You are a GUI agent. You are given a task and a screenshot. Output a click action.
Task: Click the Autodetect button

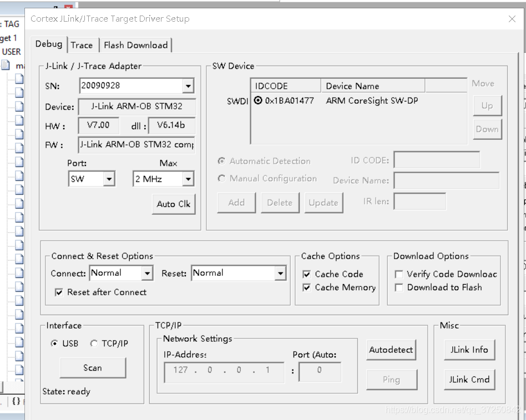[x=391, y=350]
